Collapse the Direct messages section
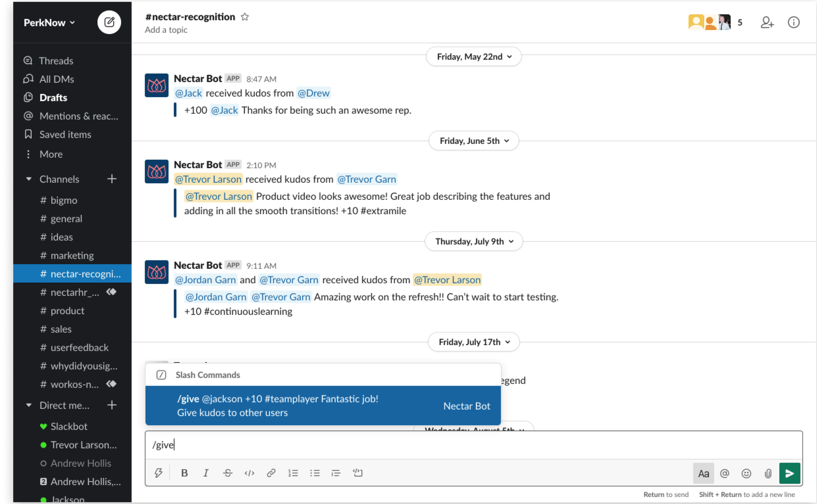Image resolution: width=817 pixels, height=504 pixels. 29,405
